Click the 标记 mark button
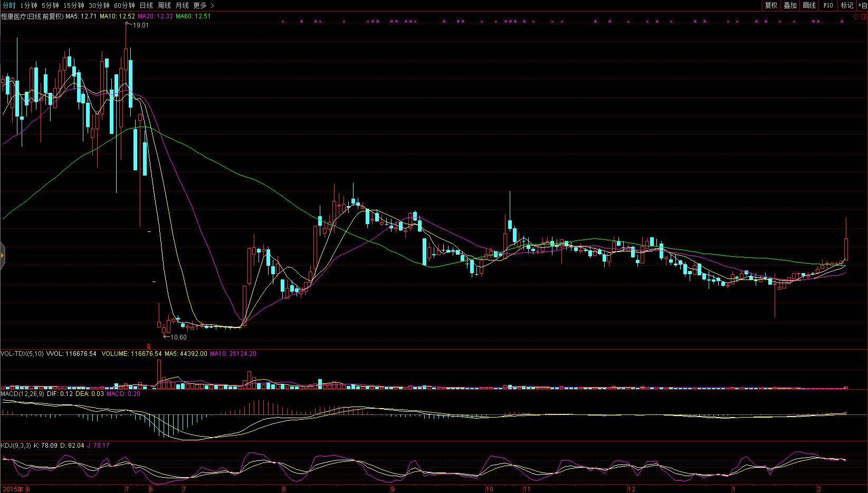Screen dimensions: 868x493 pos(847,5)
